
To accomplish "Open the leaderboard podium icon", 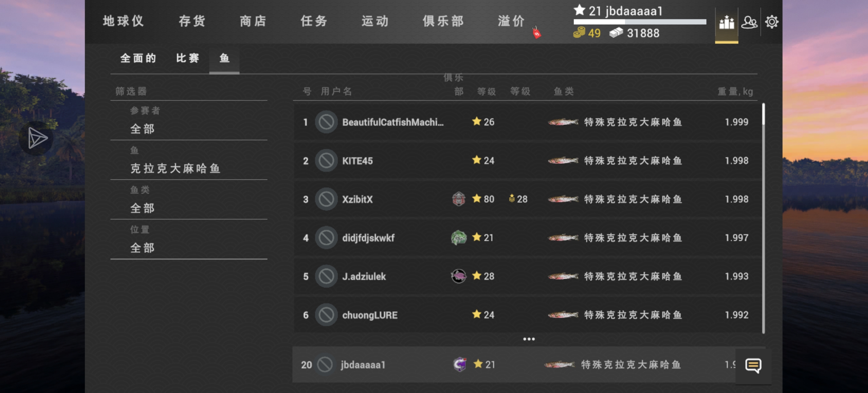I will pos(726,23).
